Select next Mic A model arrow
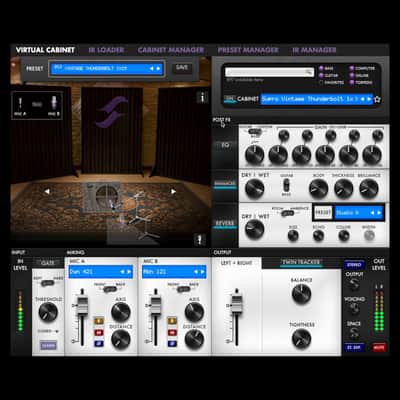400x400 pixels. tap(129, 272)
